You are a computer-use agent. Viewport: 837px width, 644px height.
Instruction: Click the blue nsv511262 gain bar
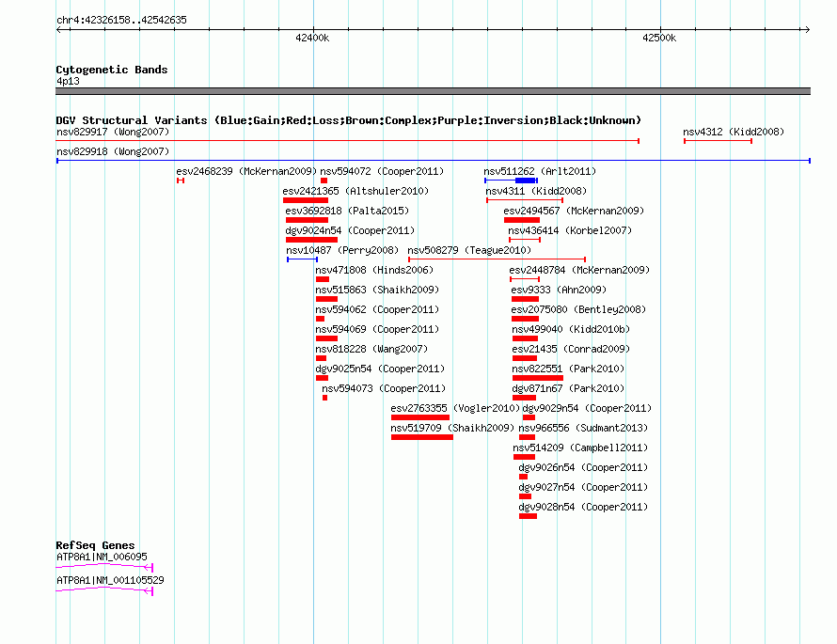[511, 181]
